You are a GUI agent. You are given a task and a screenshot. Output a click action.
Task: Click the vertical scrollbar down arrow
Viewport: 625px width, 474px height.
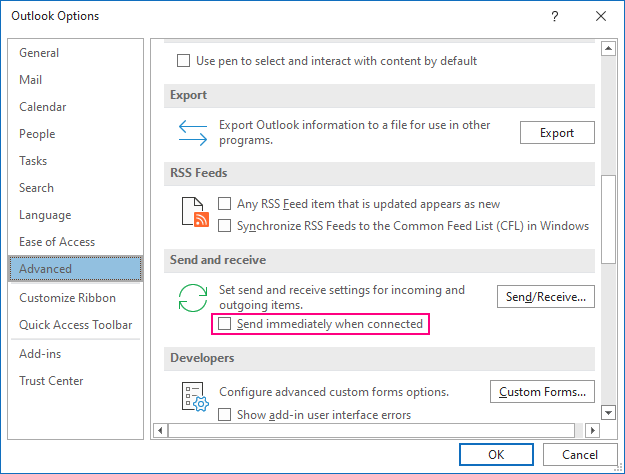[x=608, y=413]
